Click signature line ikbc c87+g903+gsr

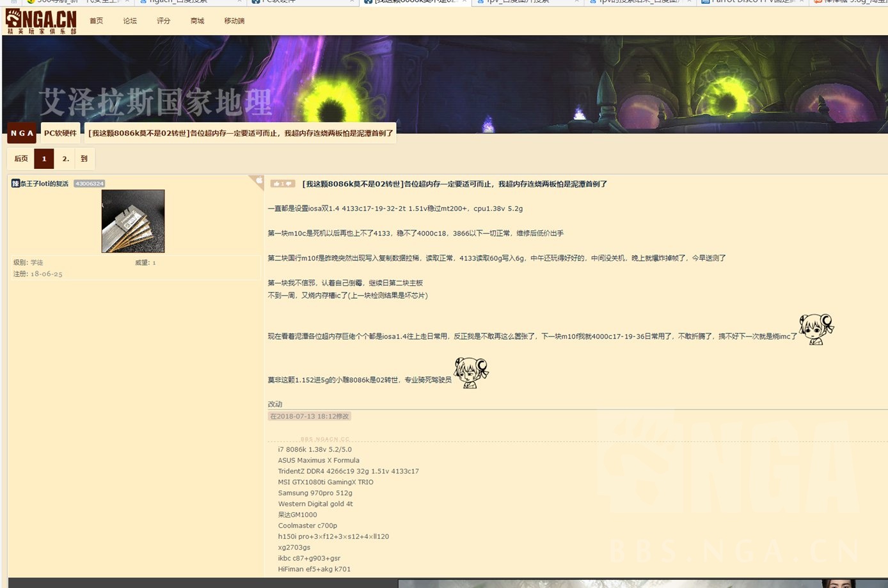click(x=309, y=558)
